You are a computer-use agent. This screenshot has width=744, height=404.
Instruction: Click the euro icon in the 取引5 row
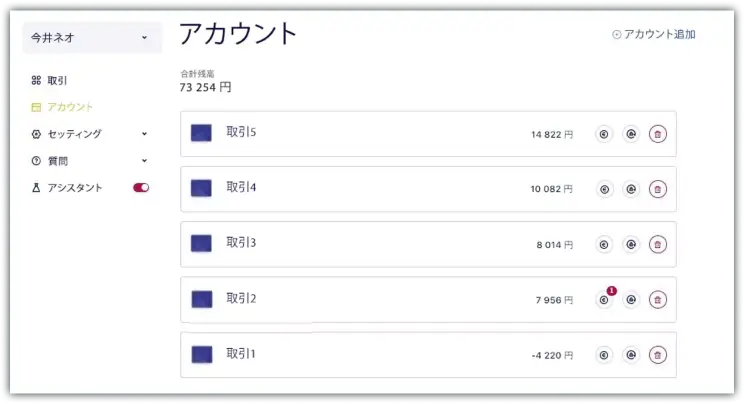(604, 134)
